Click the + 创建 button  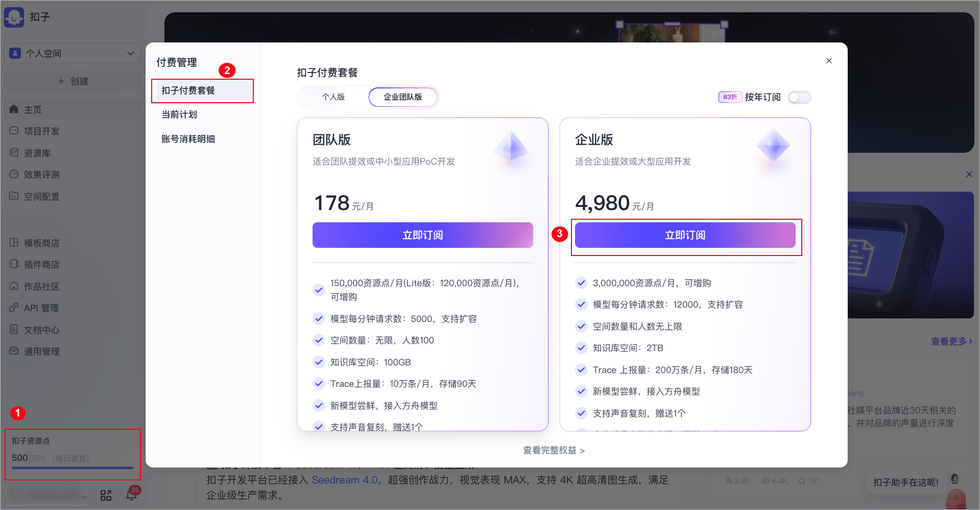click(73, 81)
